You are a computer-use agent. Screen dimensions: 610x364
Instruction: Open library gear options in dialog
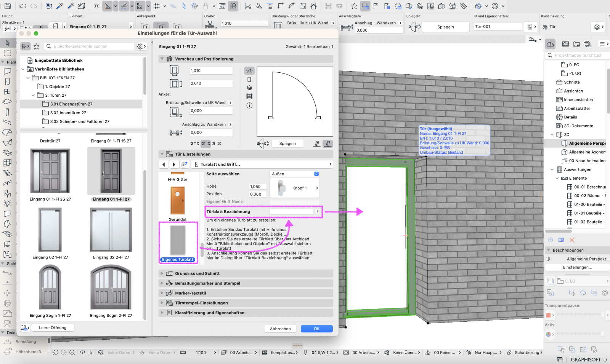[x=141, y=46]
